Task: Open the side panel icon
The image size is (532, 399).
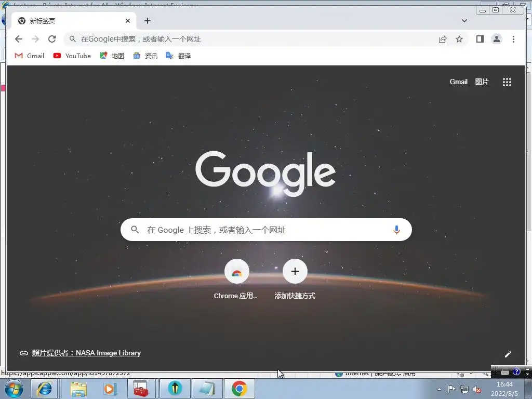Action: [x=480, y=39]
